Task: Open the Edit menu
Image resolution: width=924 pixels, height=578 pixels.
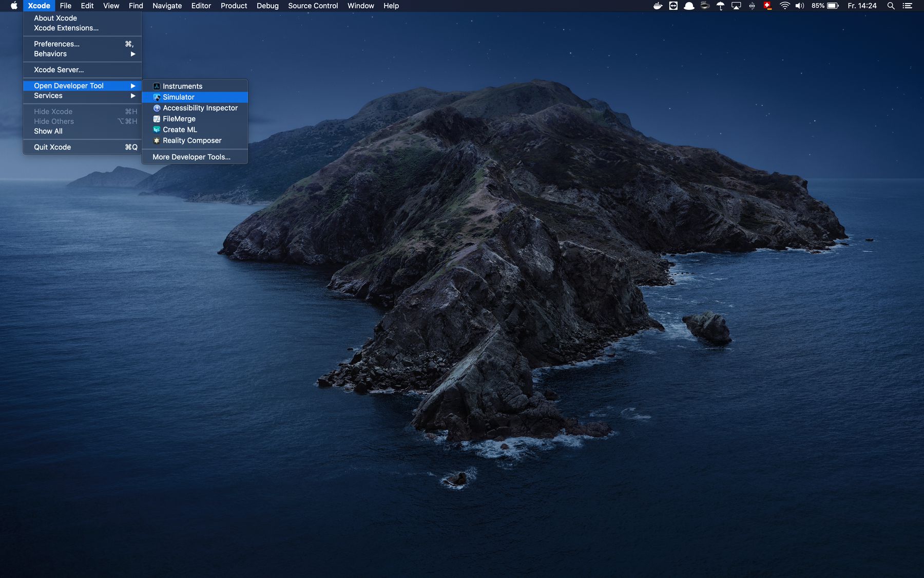Action: (87, 6)
